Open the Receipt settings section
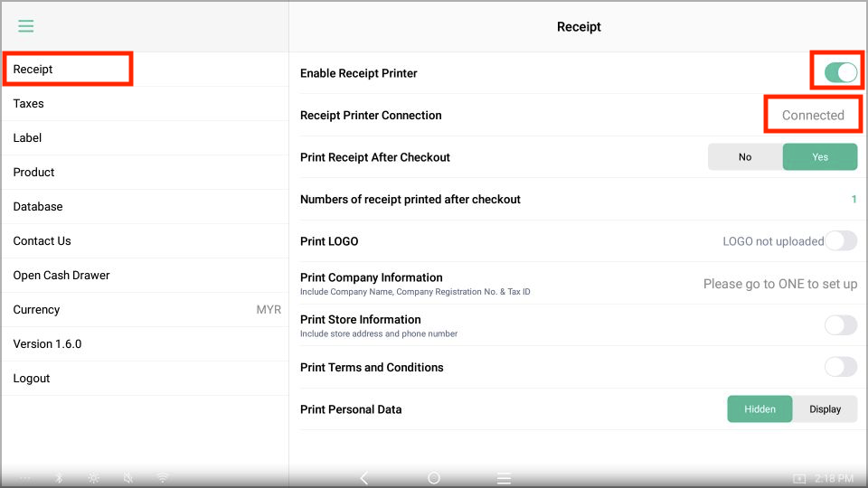Viewport: 868px width, 488px height. click(145, 70)
